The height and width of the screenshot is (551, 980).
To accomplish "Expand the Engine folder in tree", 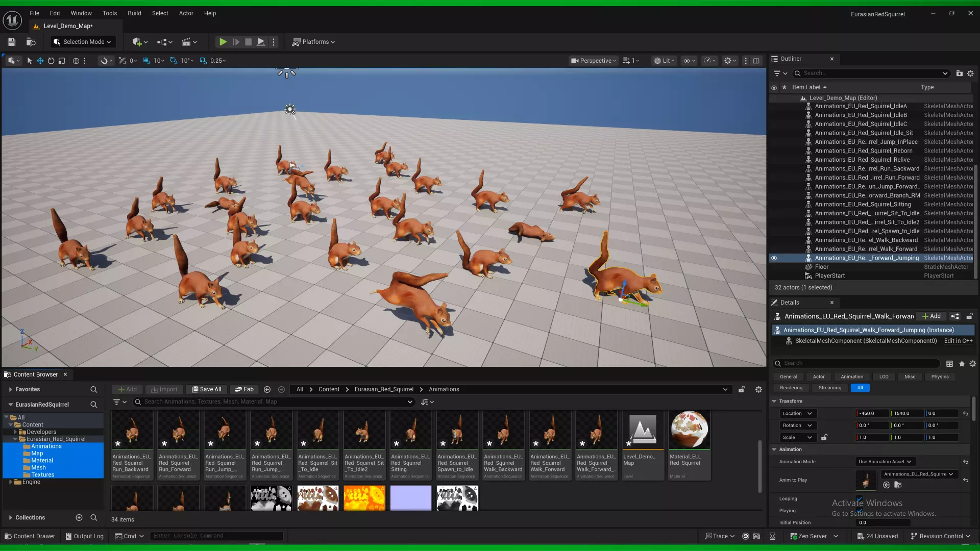I will point(10,482).
